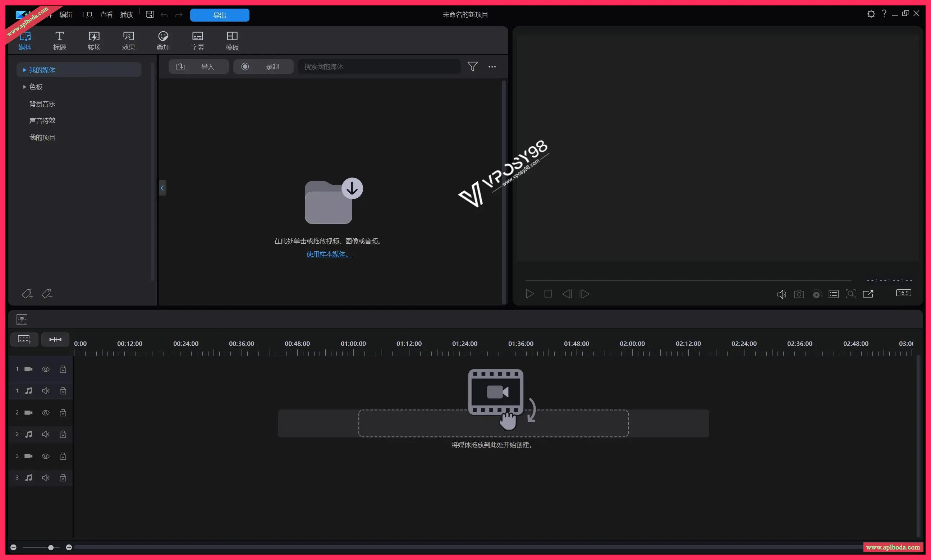Open the 工具 menu
This screenshot has height=560, width=931.
click(x=86, y=14)
